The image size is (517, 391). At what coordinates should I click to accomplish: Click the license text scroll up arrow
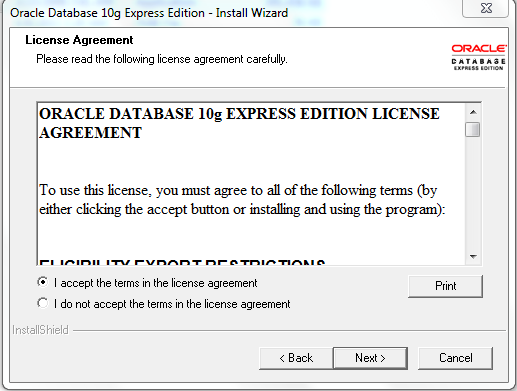pyautogui.click(x=473, y=112)
